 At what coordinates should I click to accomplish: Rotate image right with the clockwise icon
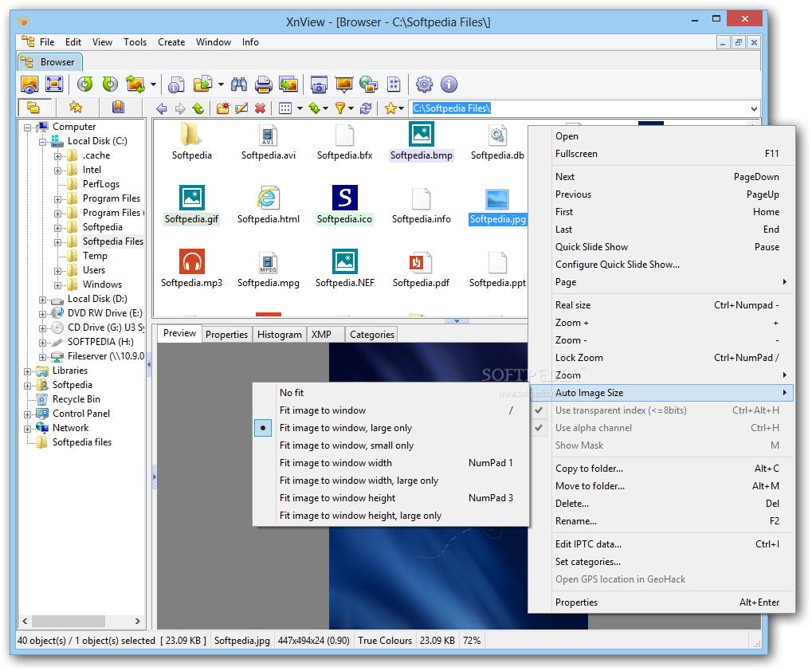pos(110,84)
